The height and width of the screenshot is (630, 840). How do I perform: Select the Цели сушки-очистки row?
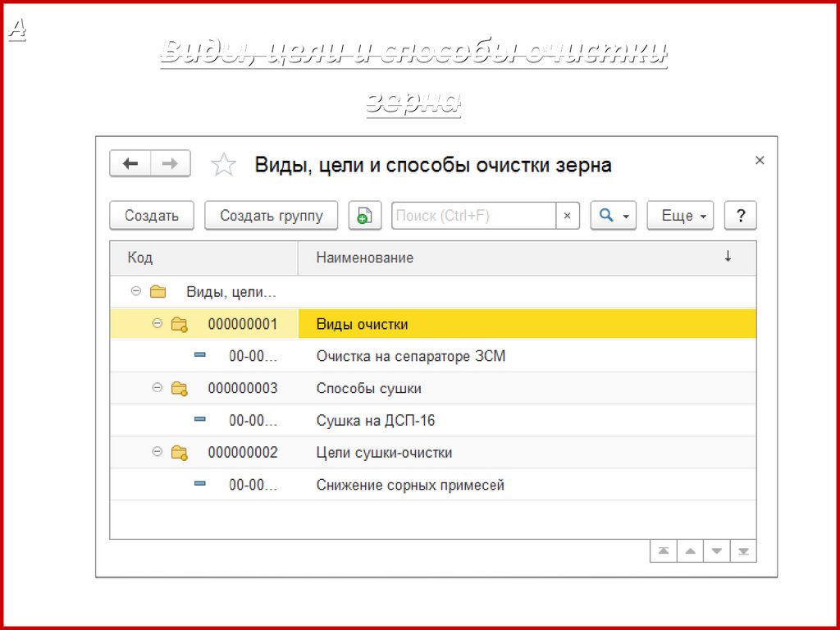coord(433,453)
